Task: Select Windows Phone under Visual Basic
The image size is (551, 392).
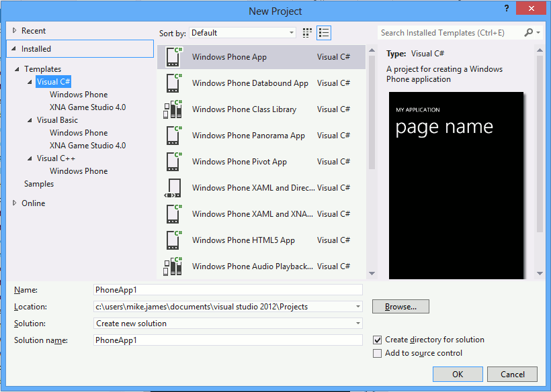Action: [x=79, y=133]
